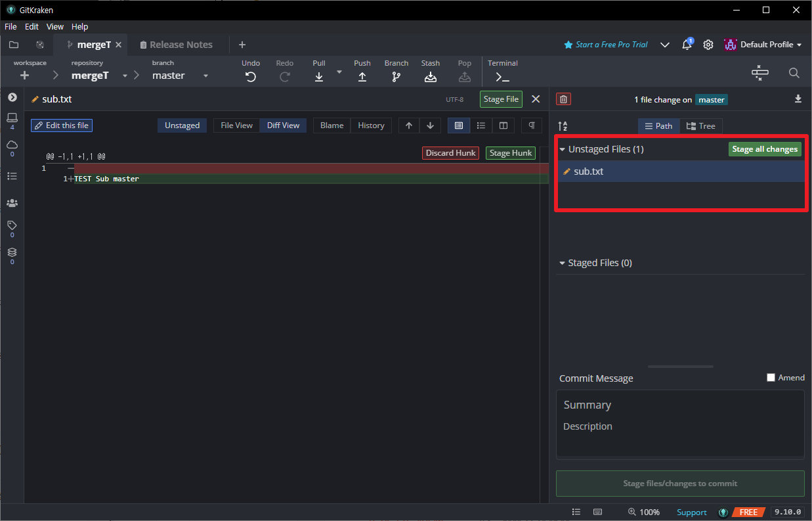Click the download arrow icon beside master

[x=798, y=99]
